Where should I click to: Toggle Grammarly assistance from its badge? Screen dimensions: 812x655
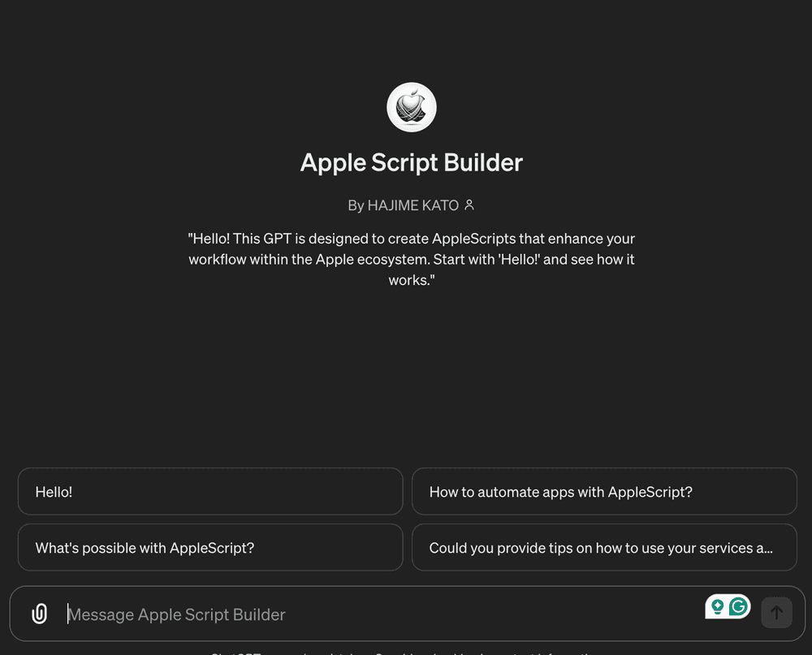click(728, 606)
